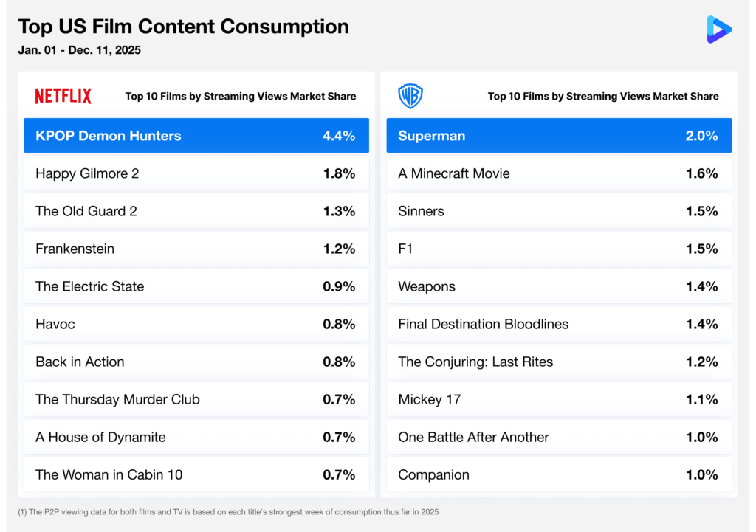Viewport: 756px width, 532px height.
Task: Click the Happy Gilmore 2 row
Action: coord(196,173)
